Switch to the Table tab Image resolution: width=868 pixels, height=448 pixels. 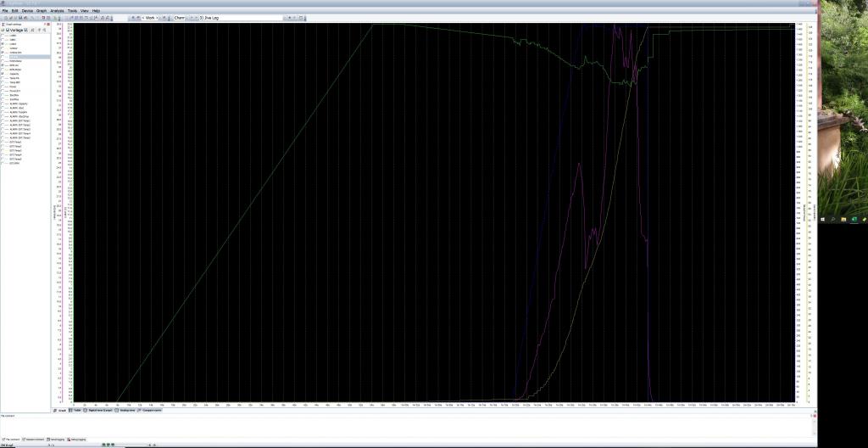(76, 409)
